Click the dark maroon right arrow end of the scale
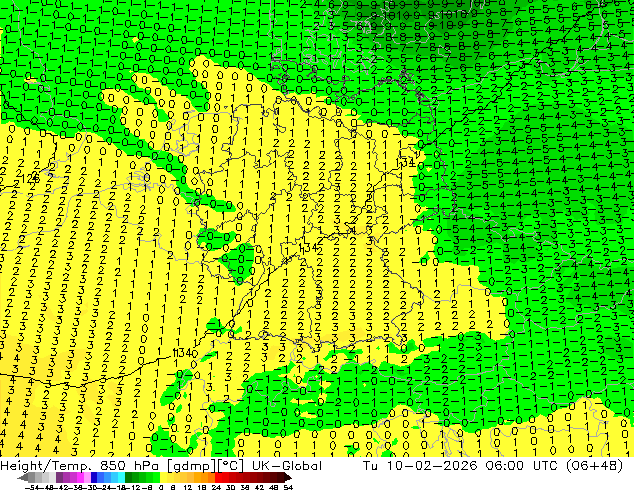The image size is (634, 490). pos(287,477)
